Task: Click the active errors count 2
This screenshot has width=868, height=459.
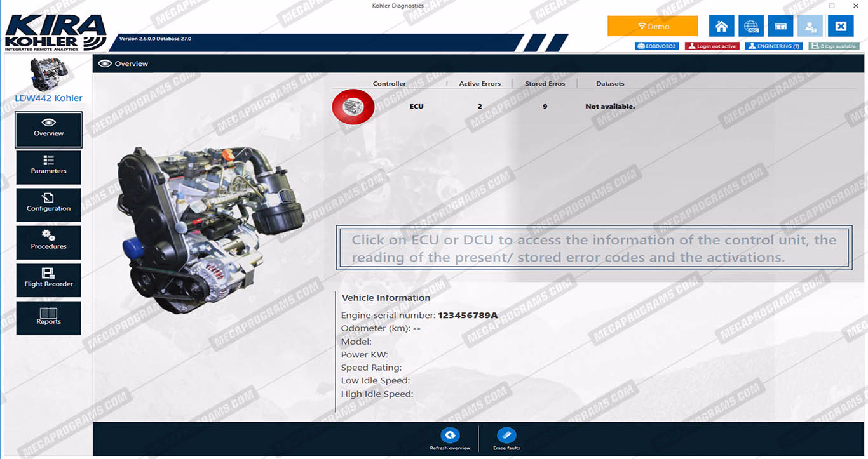Action: [x=480, y=107]
